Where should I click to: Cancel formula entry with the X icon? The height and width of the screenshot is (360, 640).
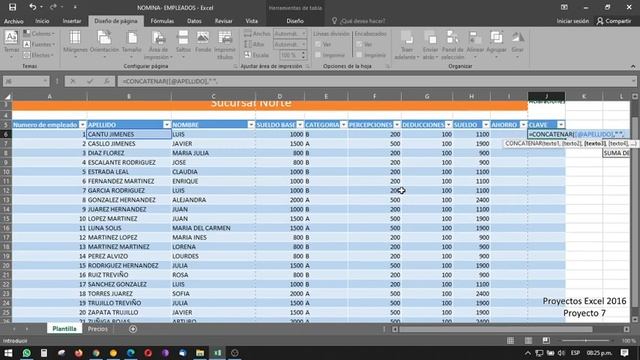[73, 81]
